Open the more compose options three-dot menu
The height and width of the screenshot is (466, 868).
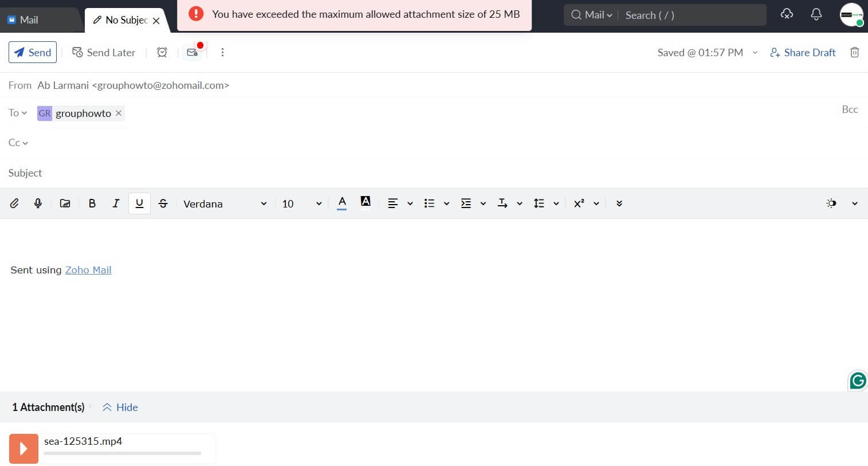223,52
